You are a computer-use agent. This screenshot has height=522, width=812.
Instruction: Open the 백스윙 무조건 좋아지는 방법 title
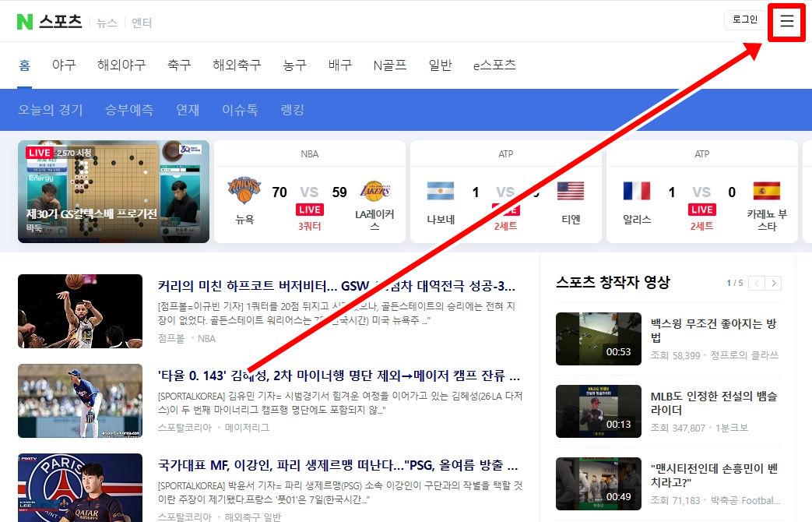[714, 330]
